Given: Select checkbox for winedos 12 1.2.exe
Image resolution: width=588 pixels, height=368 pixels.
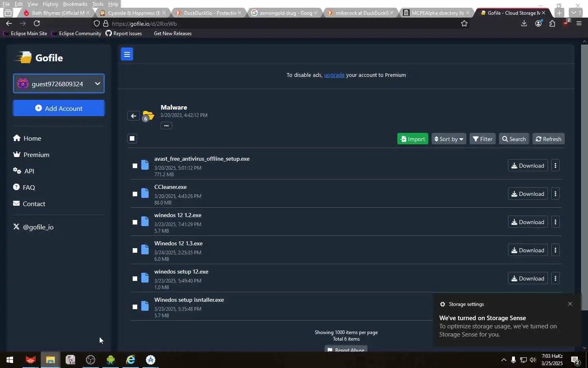Looking at the screenshot, I should pyautogui.click(x=135, y=222).
